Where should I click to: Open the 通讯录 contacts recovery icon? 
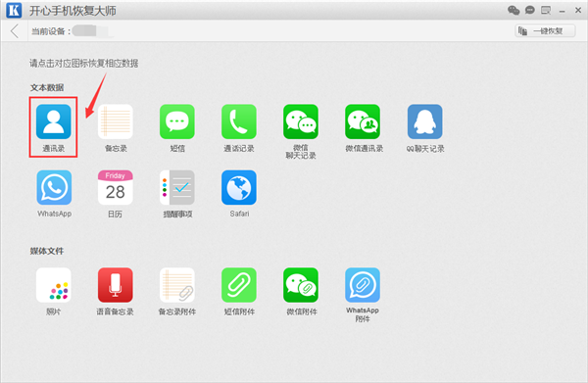click(x=53, y=121)
